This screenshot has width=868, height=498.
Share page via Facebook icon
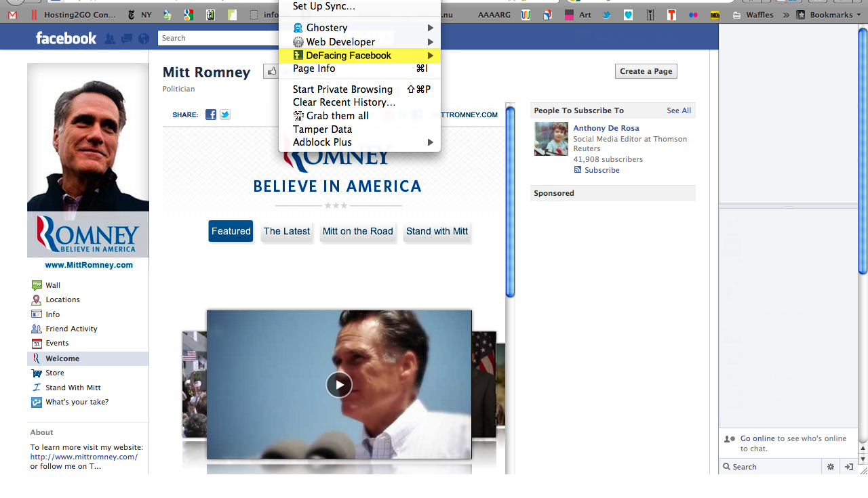[211, 115]
